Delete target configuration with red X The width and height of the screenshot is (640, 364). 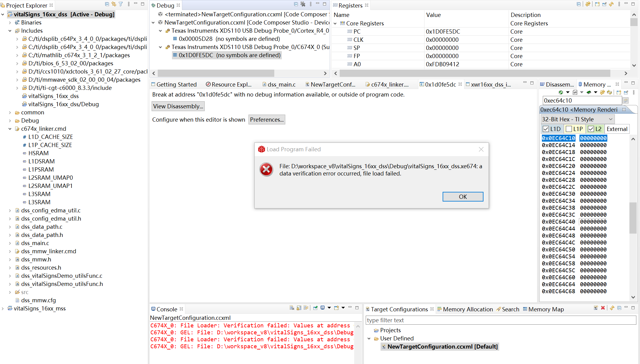[x=603, y=308]
